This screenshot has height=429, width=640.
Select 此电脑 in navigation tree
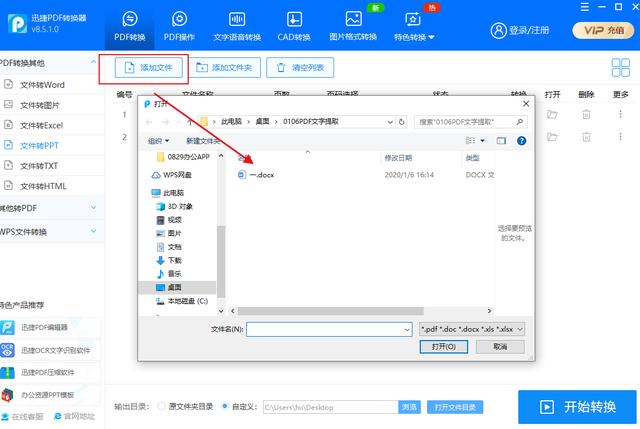coord(168,193)
